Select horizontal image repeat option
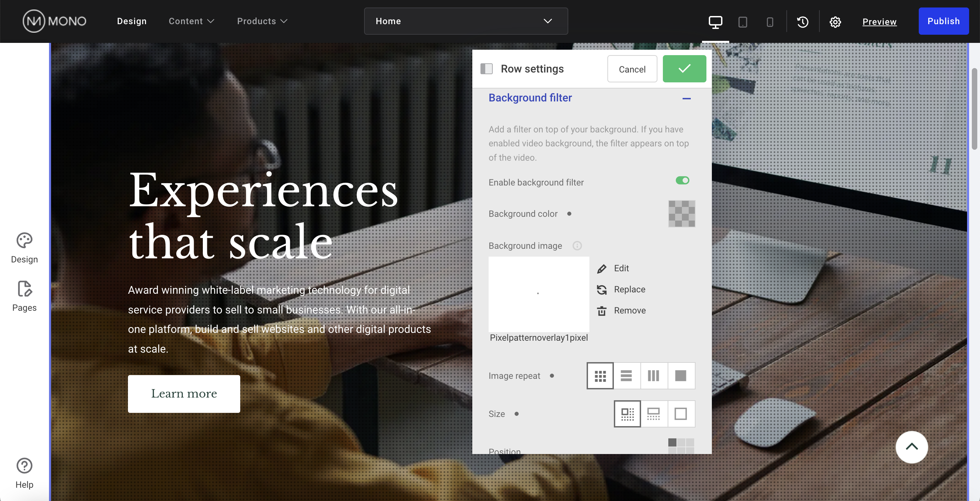Viewport: 980px width, 501px height. [x=626, y=375]
